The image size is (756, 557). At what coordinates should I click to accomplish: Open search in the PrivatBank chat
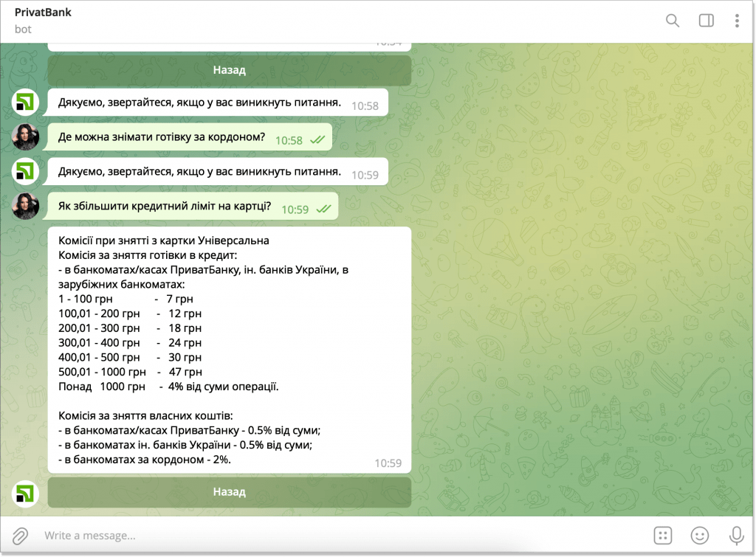pos(672,21)
